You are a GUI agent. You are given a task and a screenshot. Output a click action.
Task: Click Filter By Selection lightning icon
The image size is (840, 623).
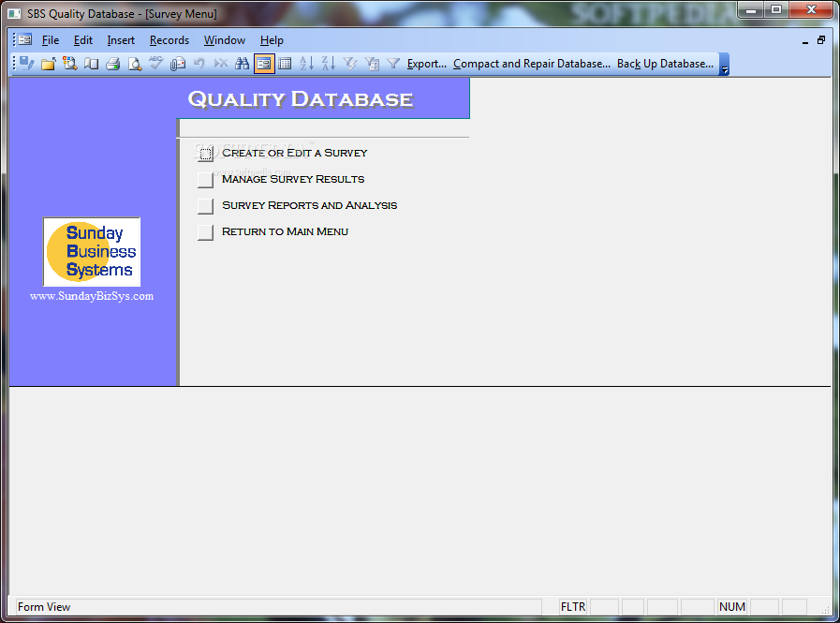(350, 64)
